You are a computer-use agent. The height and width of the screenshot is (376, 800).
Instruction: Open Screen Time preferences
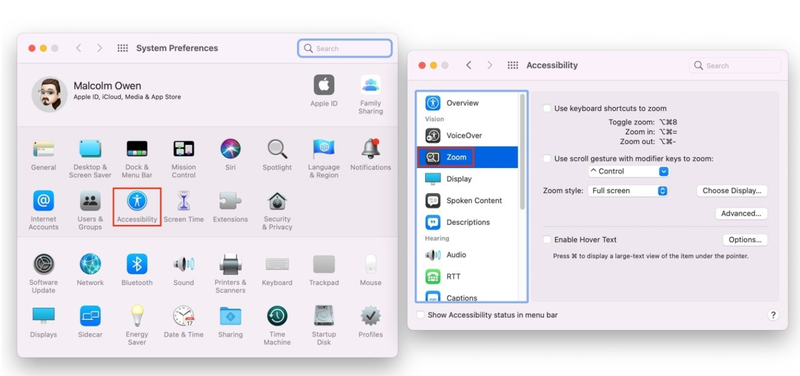pos(184,201)
